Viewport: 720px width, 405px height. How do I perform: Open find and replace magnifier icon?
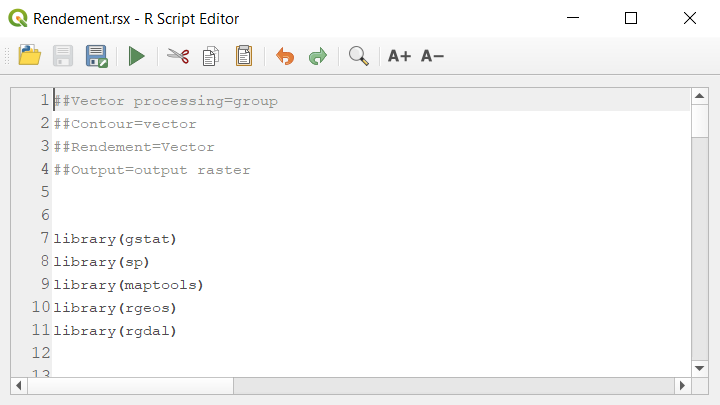359,56
